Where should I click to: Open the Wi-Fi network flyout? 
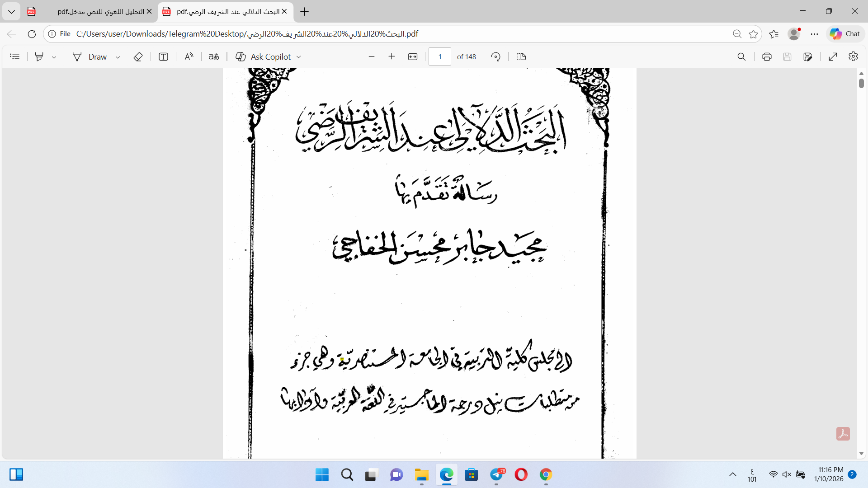[774, 474]
